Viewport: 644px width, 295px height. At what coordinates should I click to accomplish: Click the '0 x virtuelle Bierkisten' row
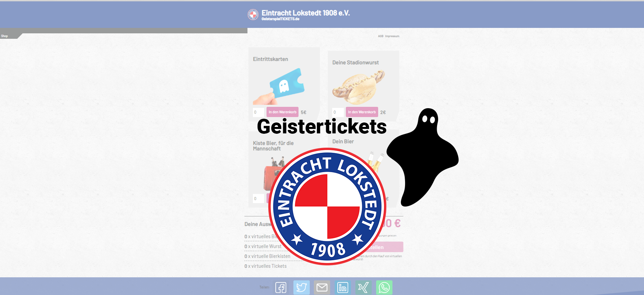click(268, 256)
